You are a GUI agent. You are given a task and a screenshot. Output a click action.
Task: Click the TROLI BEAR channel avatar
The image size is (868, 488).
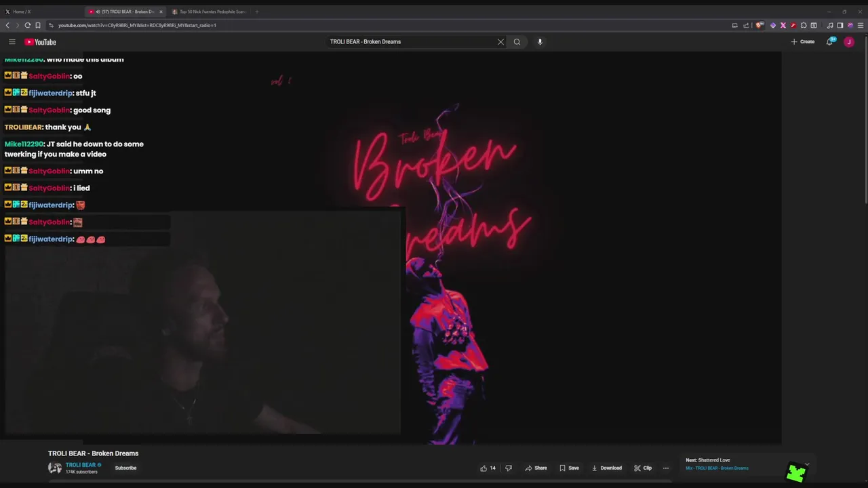point(55,468)
